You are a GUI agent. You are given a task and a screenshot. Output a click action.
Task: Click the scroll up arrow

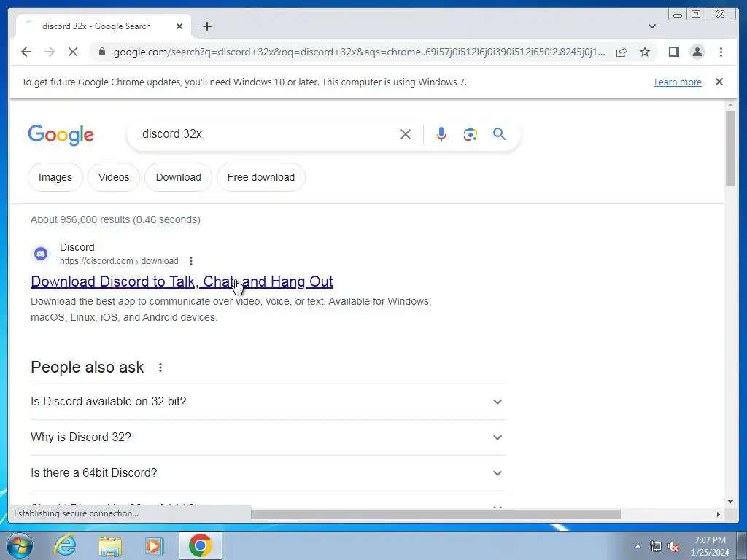click(x=730, y=105)
